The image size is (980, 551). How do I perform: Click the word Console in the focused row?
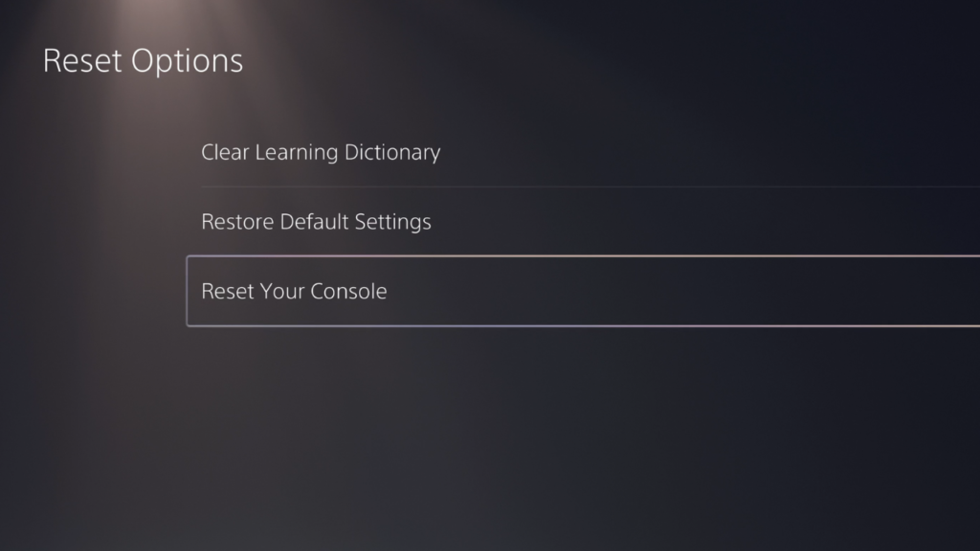(348, 291)
